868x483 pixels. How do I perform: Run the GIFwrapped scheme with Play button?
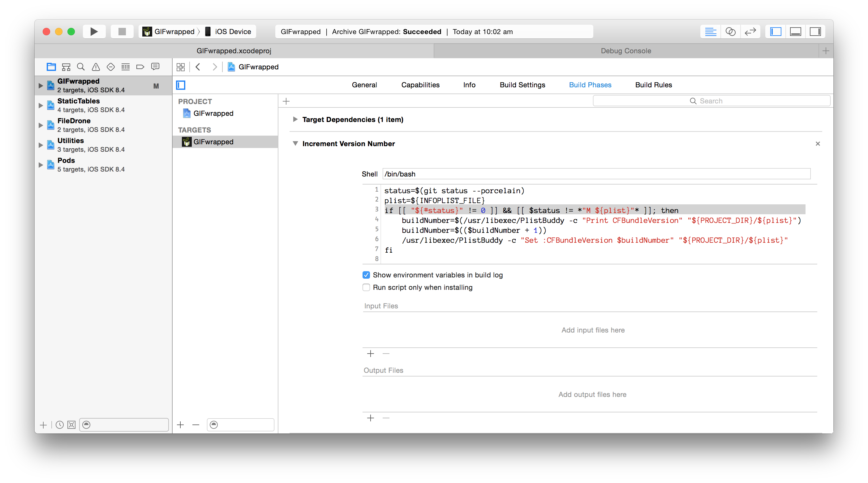[94, 31]
